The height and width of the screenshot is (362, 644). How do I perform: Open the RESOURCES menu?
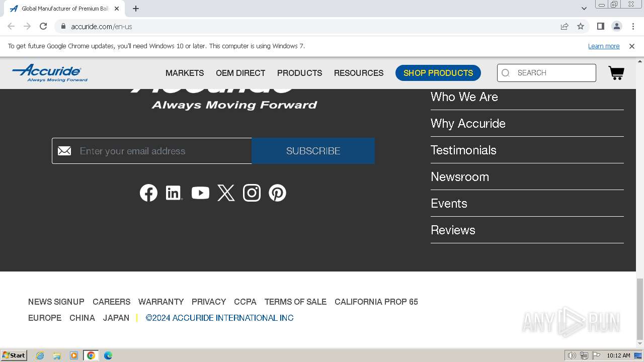point(359,73)
